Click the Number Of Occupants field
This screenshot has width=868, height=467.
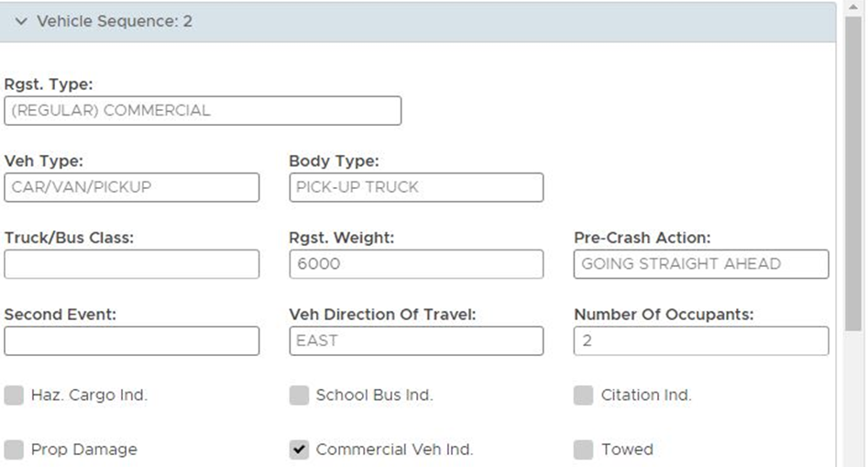click(701, 340)
